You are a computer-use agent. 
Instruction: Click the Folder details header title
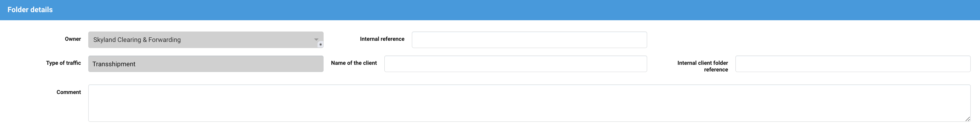[x=30, y=10]
